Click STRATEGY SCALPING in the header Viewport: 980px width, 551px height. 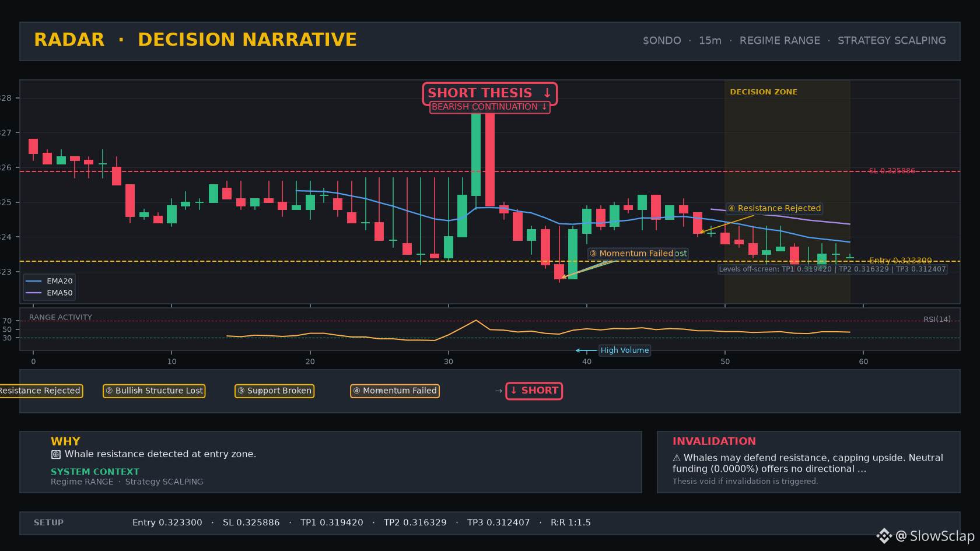[x=892, y=41]
